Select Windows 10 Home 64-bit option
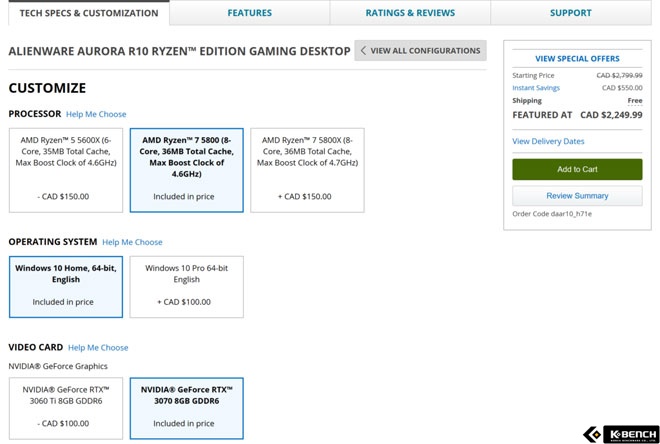This screenshot has width=660, height=444. click(x=66, y=287)
